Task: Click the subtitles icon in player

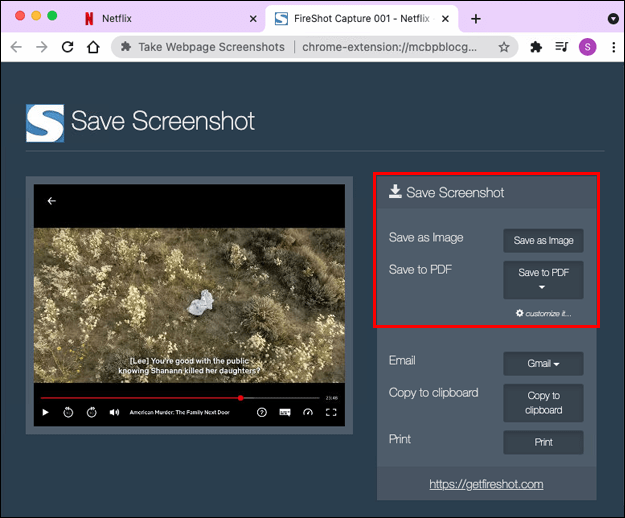Action: [x=285, y=412]
